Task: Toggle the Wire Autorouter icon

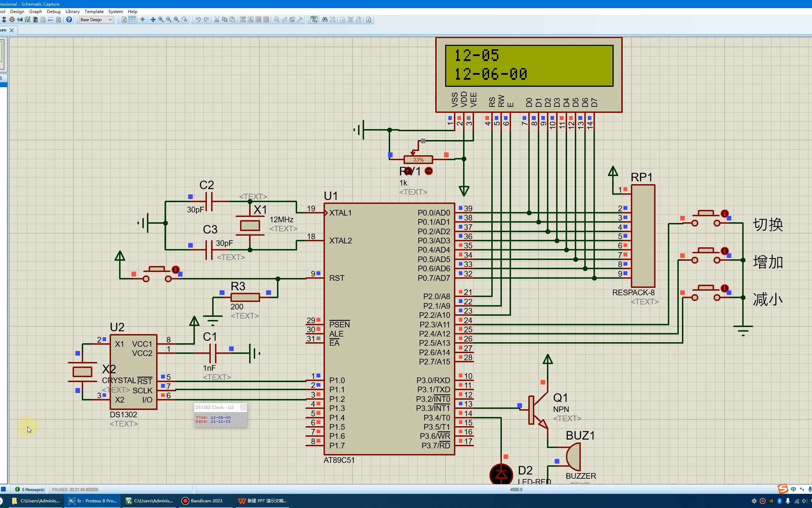Action: pyautogui.click(x=314, y=20)
